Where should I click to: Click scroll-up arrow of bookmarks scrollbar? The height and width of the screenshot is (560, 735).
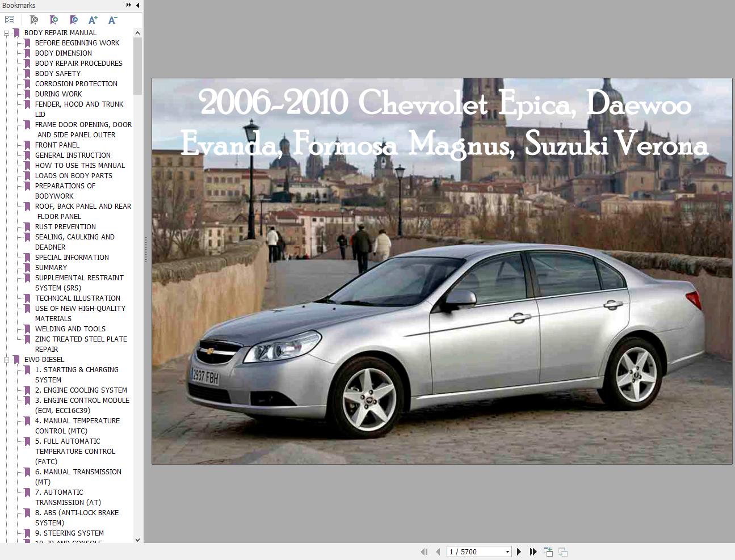137,33
